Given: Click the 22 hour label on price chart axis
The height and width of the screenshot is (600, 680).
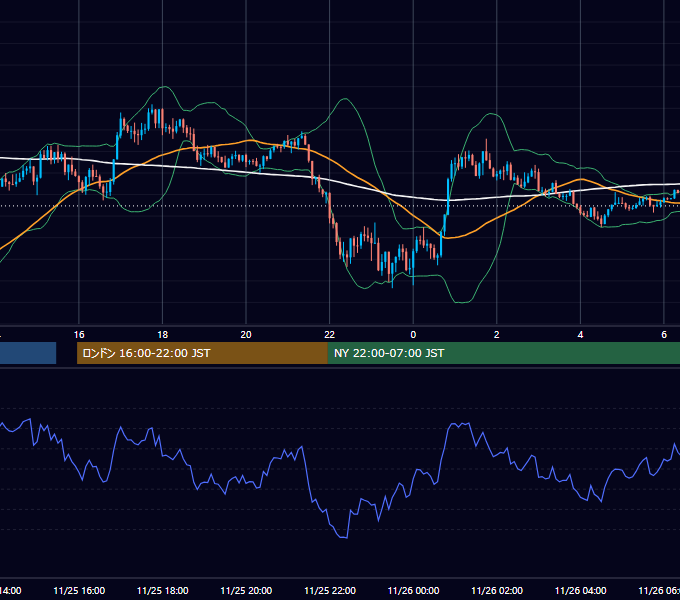Looking at the screenshot, I should pyautogui.click(x=330, y=335).
